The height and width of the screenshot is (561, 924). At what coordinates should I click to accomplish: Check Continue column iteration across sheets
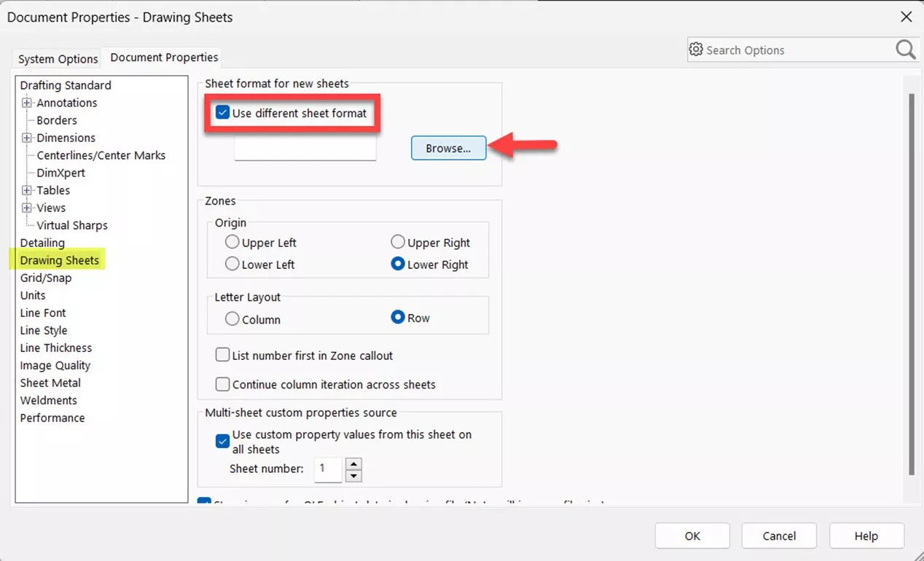[223, 384]
